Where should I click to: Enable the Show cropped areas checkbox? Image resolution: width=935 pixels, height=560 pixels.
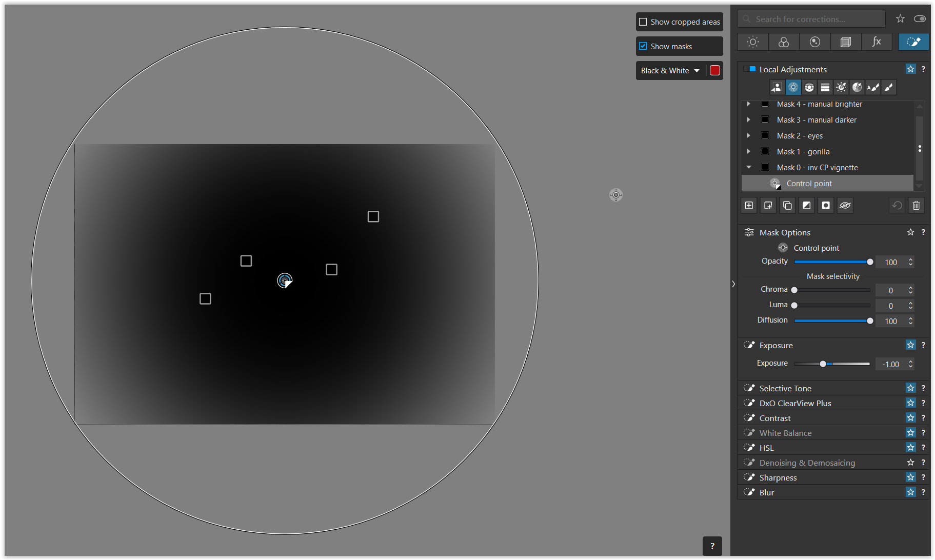[x=643, y=22]
